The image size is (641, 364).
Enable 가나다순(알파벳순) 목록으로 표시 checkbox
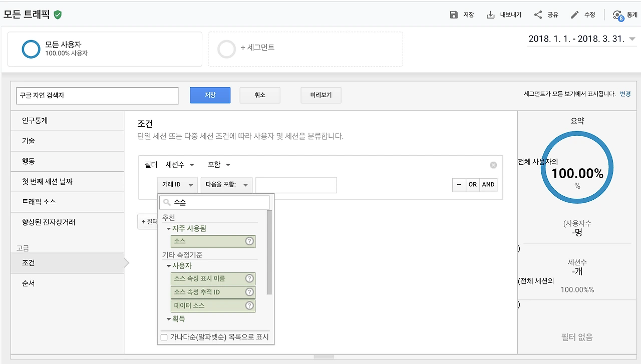click(x=164, y=337)
